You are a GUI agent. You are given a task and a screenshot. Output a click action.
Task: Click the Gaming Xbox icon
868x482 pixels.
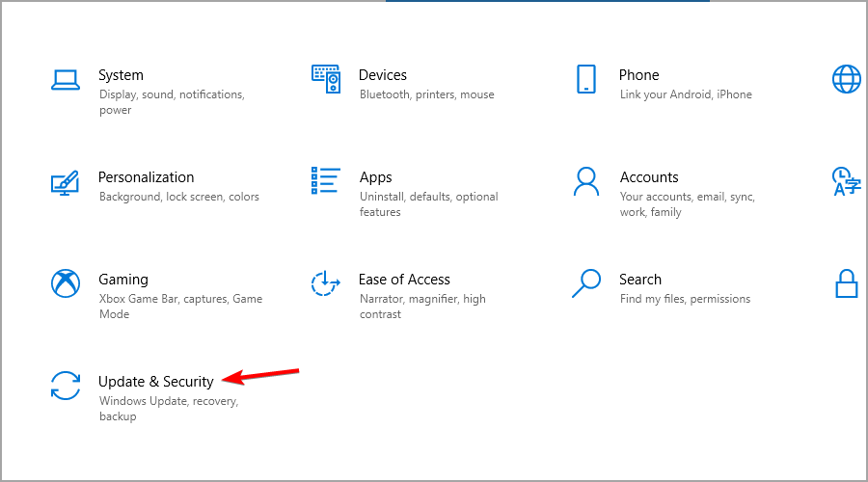coord(66,283)
